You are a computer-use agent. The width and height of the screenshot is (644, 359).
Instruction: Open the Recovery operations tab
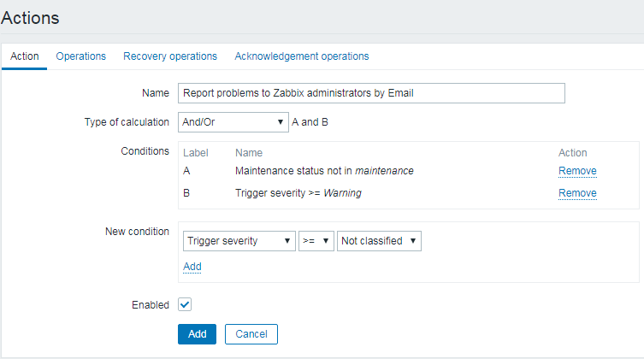coord(170,56)
